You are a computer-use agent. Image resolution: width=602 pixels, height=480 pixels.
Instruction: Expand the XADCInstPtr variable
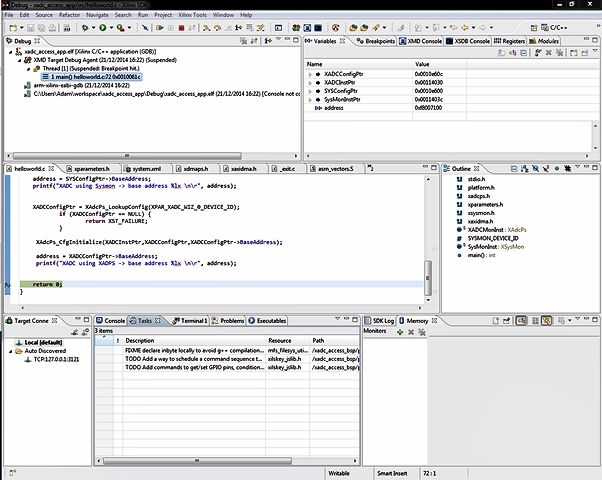[x=310, y=83]
